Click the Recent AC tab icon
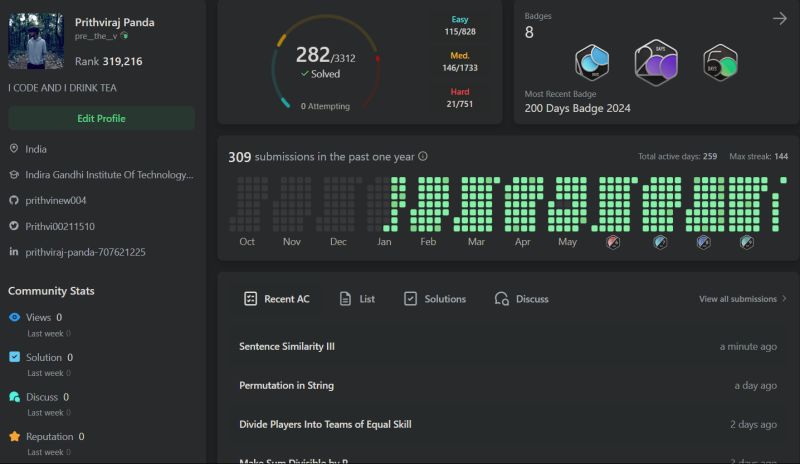This screenshot has height=464, width=800. click(251, 299)
